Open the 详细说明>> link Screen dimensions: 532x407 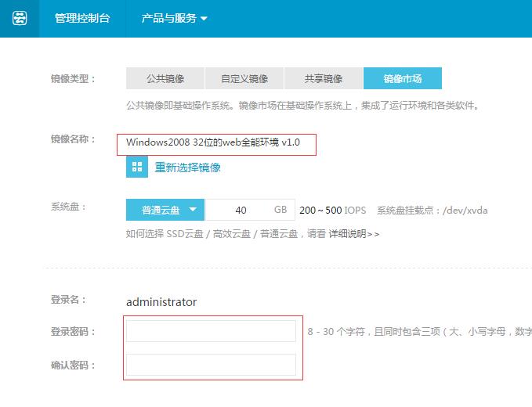click(354, 234)
